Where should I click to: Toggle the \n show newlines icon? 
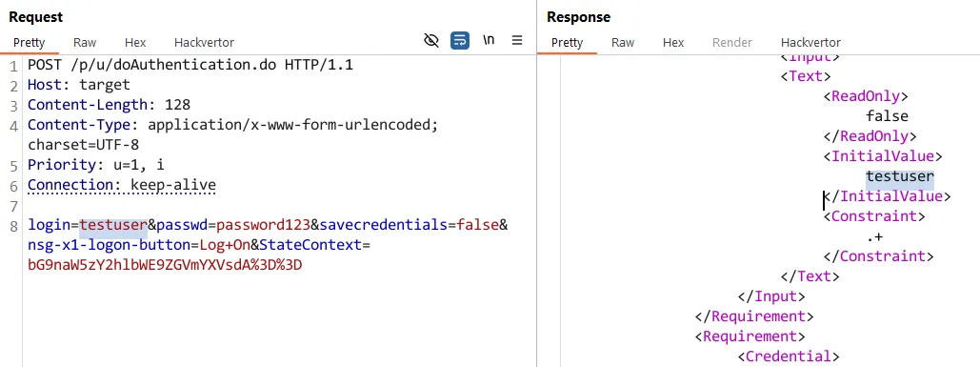[x=489, y=40]
